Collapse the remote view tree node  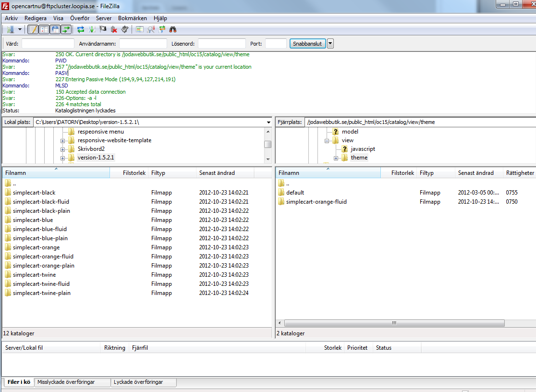click(327, 141)
